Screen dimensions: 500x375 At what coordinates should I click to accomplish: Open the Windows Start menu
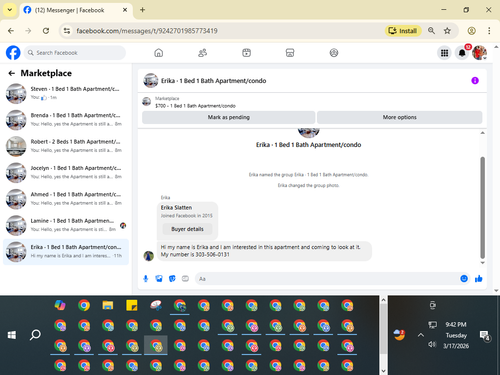(x=12, y=335)
